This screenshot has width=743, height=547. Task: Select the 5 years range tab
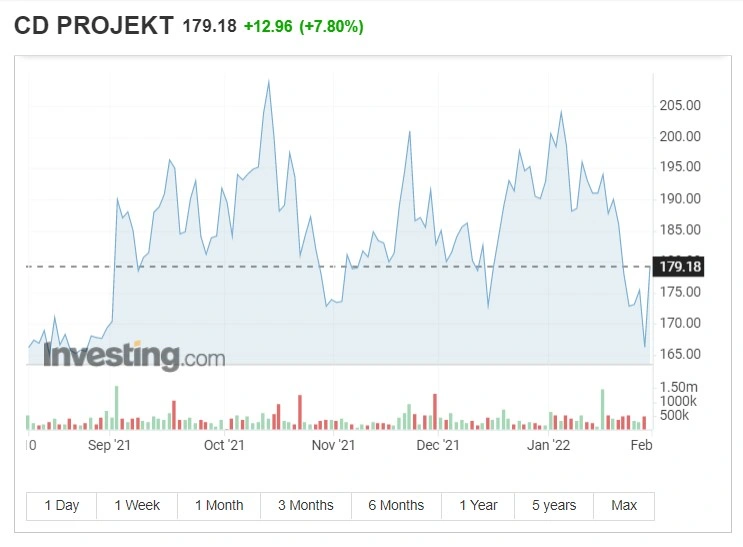(x=554, y=506)
